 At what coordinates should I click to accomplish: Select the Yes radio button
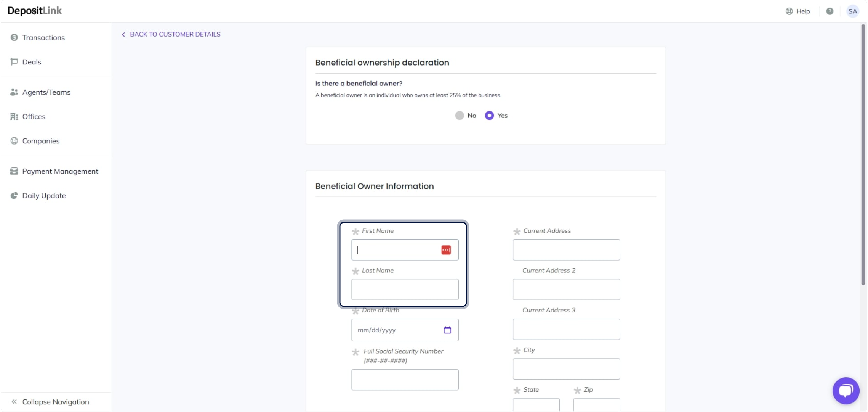[x=489, y=116]
